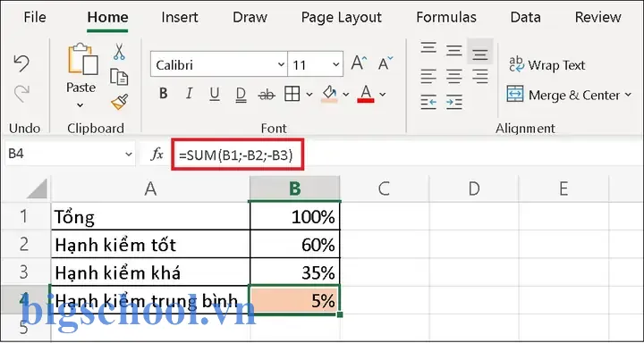Click the Select All corner triangle

pos(37,189)
